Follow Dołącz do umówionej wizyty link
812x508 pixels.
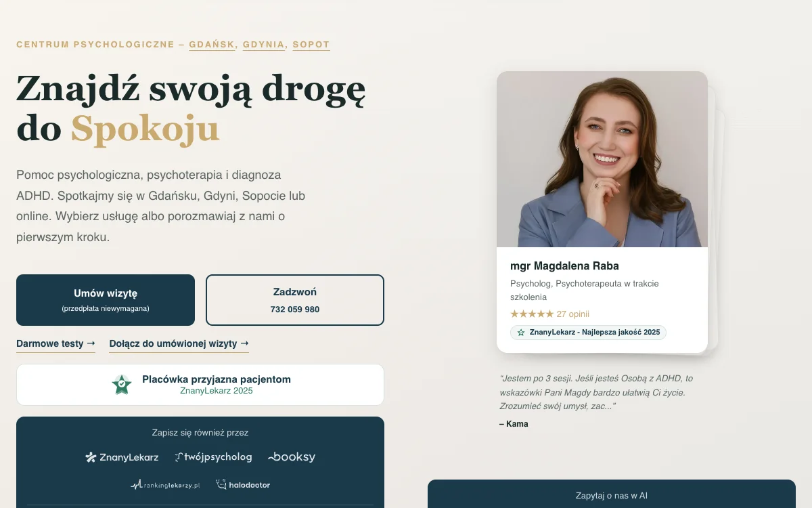tap(179, 344)
